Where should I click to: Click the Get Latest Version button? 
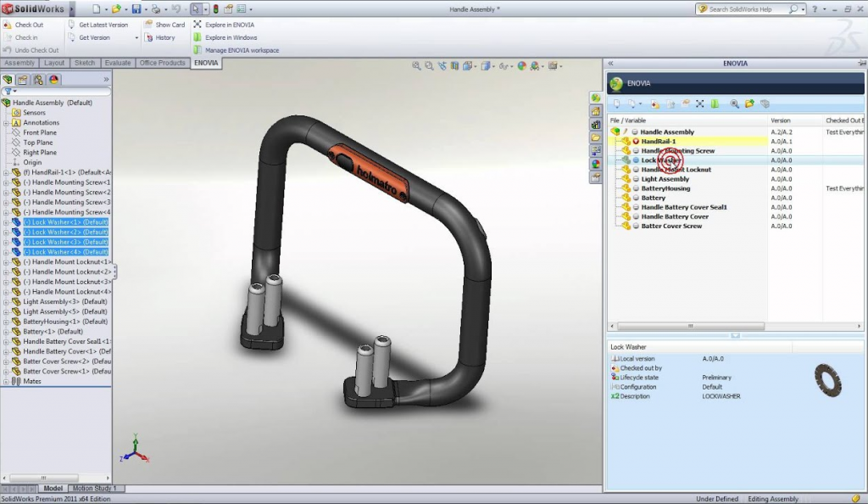[x=103, y=25]
